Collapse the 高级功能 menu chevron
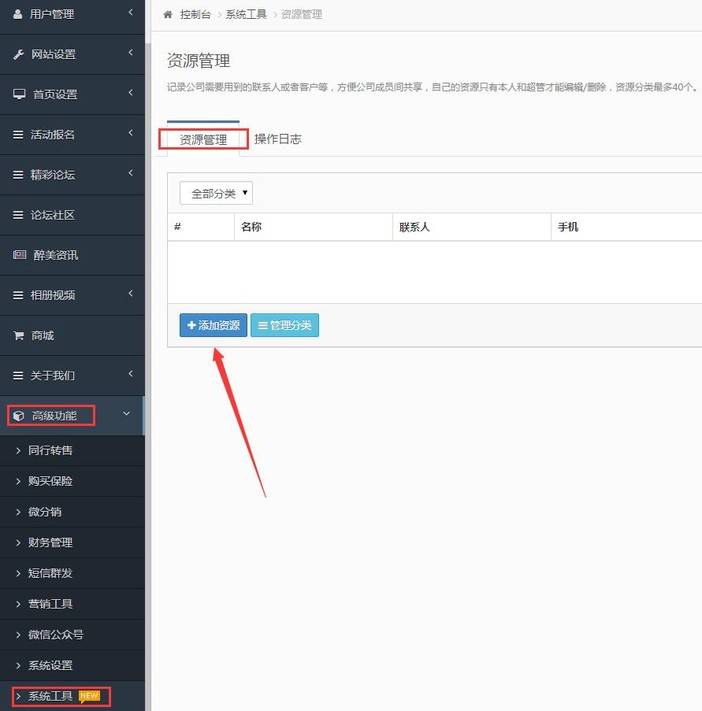 (126, 414)
